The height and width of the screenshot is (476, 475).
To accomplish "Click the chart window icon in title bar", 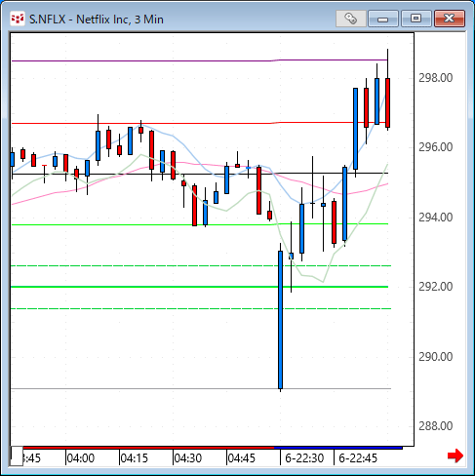I will pyautogui.click(x=18, y=19).
